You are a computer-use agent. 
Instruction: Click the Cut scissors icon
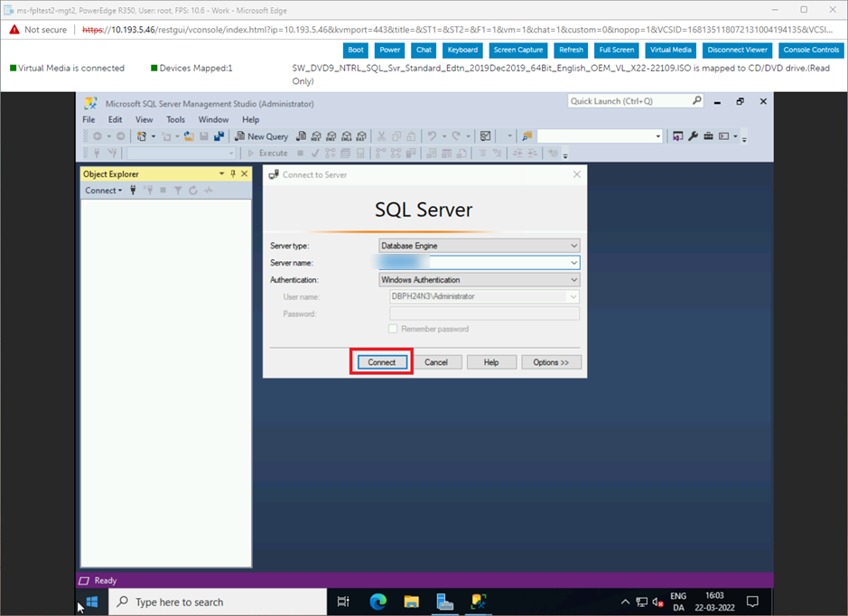click(382, 136)
